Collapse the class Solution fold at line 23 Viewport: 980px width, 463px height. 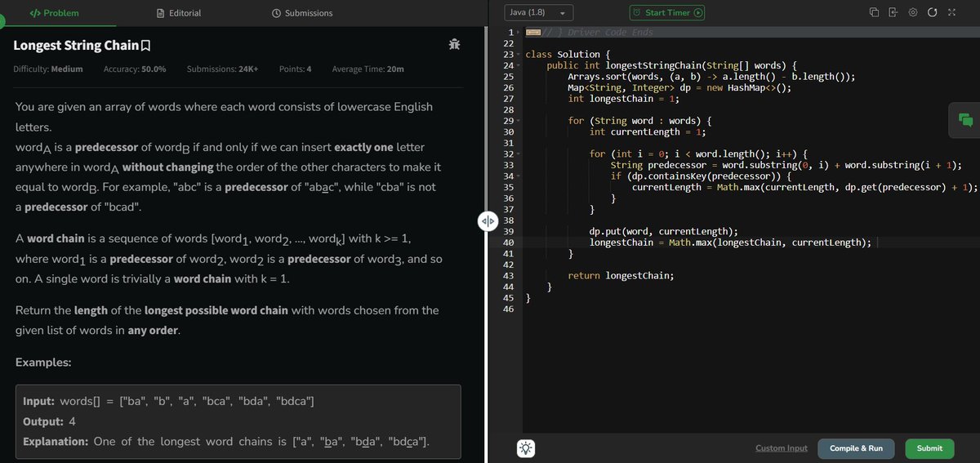[519, 55]
